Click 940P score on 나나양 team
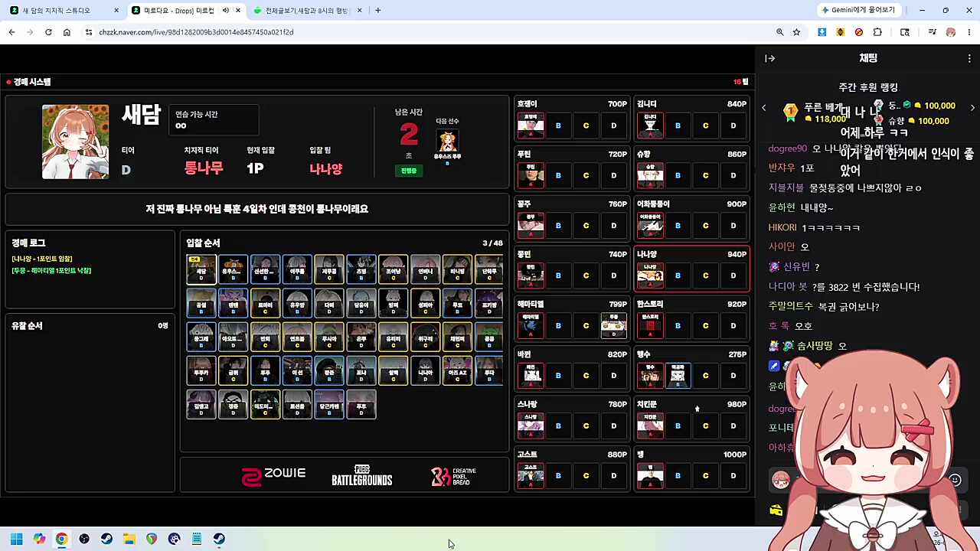 point(737,254)
